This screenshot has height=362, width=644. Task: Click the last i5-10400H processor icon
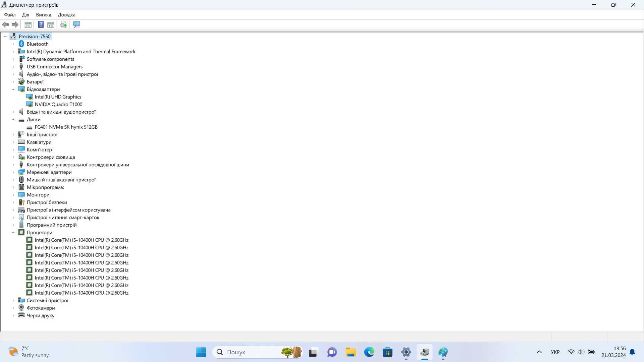pyautogui.click(x=30, y=293)
